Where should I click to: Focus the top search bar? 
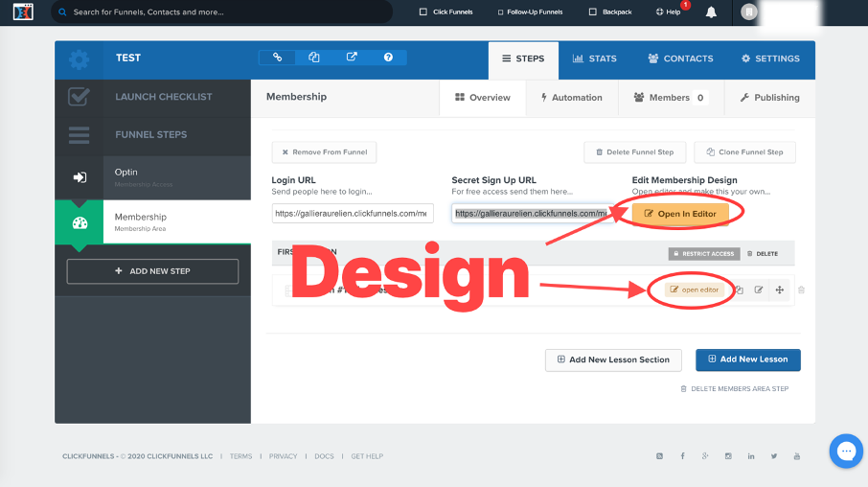[x=221, y=12]
